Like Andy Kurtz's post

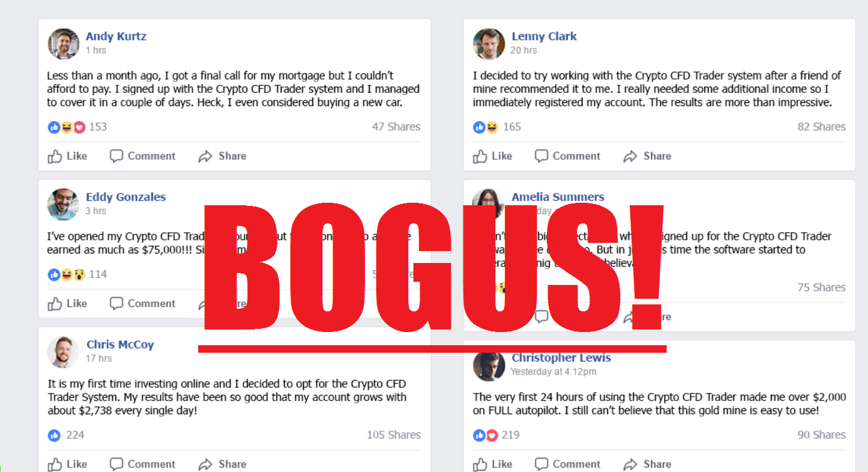pyautogui.click(x=68, y=156)
